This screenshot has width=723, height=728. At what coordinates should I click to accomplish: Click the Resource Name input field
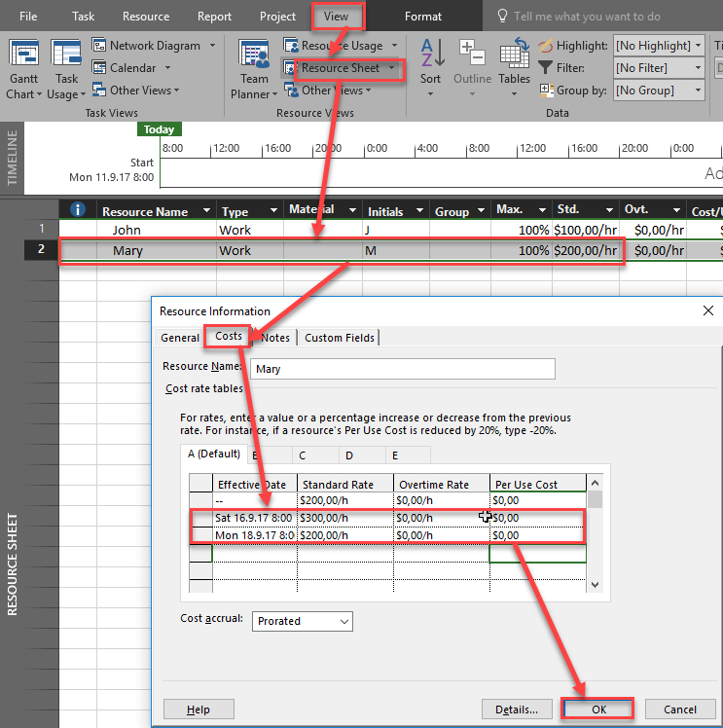tap(402, 369)
